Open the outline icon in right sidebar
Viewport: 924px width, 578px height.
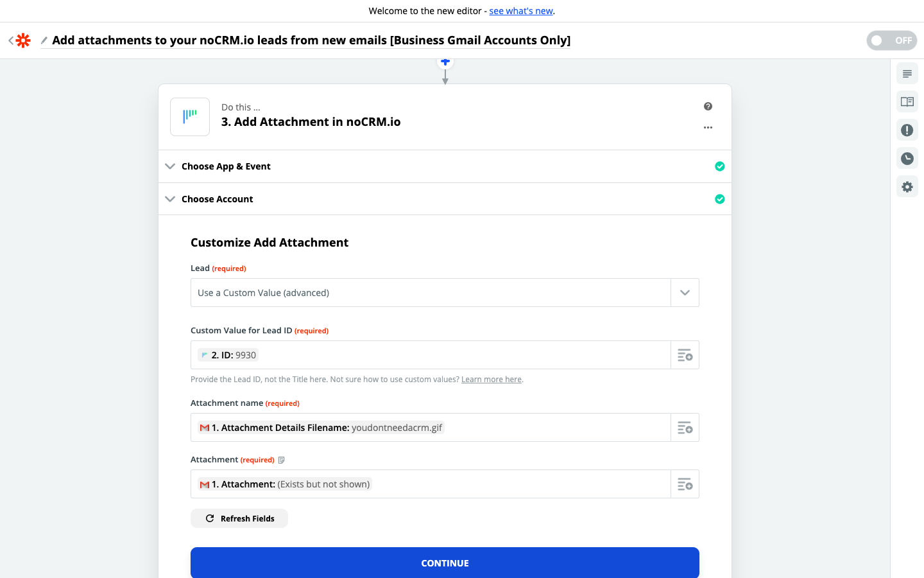click(907, 74)
